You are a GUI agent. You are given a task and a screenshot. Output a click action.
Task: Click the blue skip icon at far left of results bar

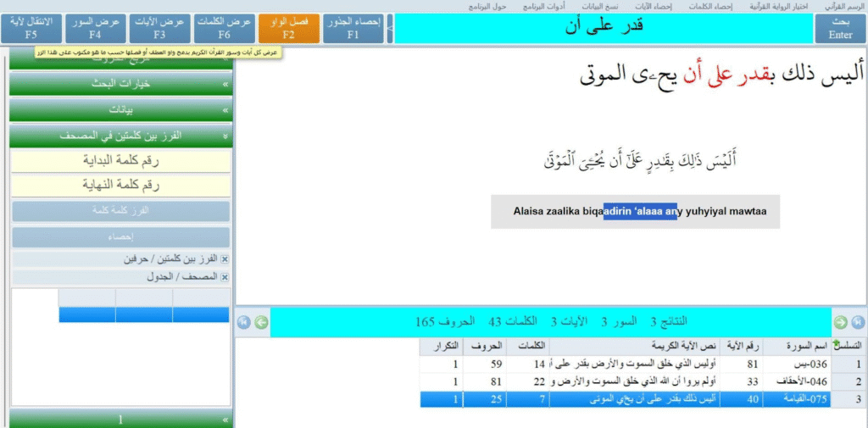pos(244,322)
